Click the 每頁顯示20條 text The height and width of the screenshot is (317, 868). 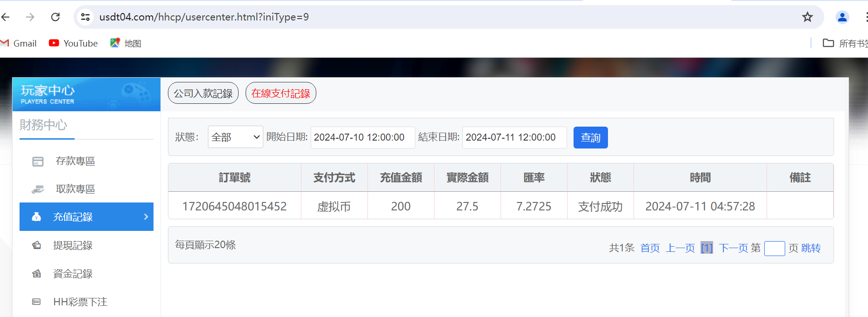(205, 245)
